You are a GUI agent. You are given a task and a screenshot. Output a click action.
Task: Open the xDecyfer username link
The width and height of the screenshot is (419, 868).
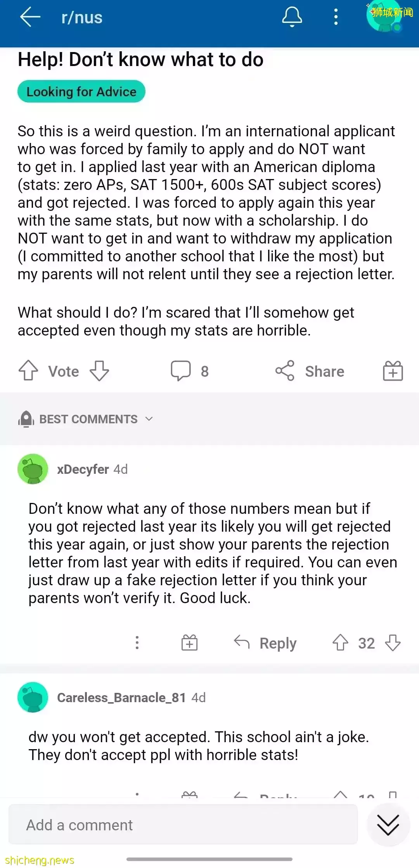83,469
